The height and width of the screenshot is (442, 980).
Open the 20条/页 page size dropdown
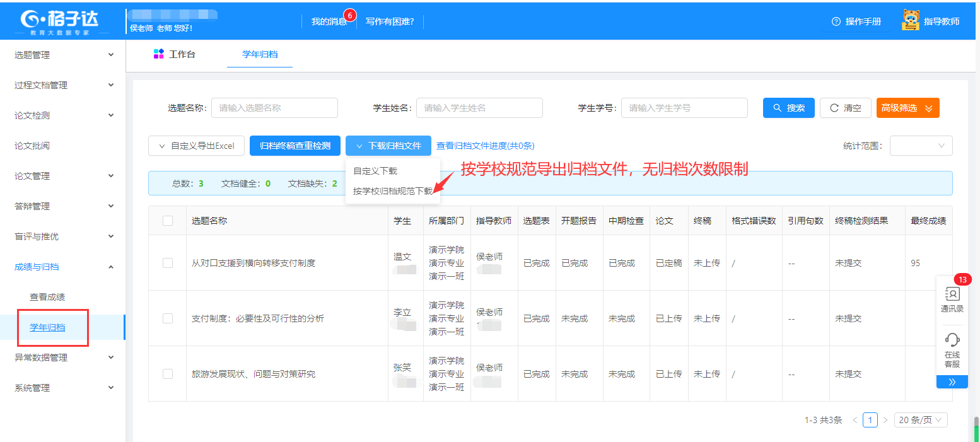[921, 420]
